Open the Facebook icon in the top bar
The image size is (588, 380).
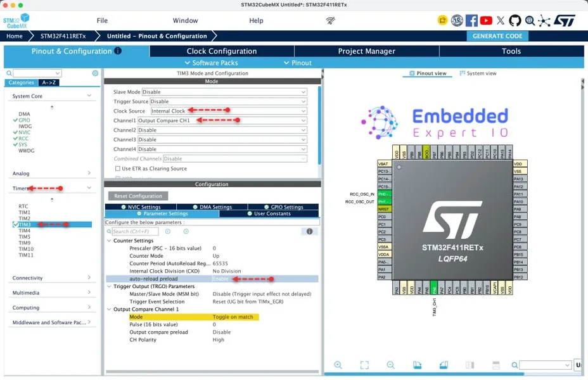[x=471, y=20]
